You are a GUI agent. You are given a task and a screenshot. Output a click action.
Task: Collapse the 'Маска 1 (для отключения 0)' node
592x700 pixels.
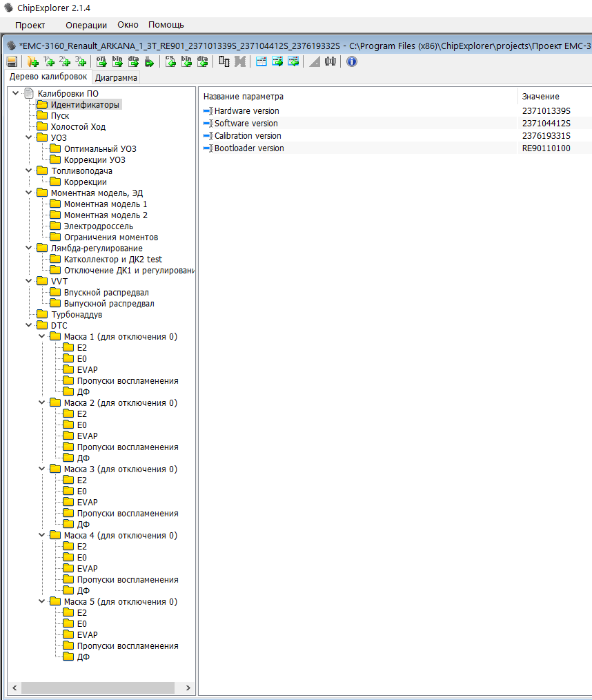(42, 337)
